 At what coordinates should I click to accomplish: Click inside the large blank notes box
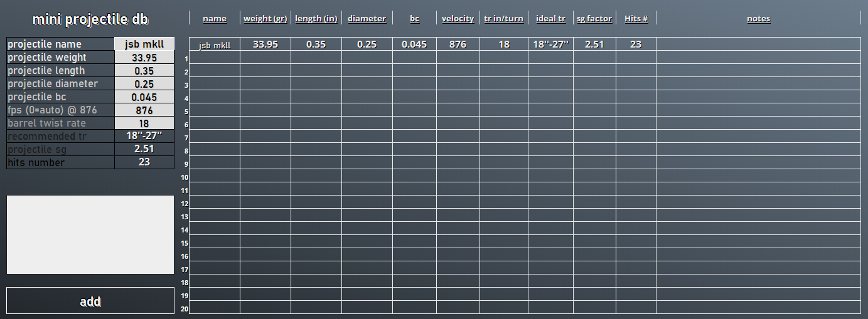point(90,234)
